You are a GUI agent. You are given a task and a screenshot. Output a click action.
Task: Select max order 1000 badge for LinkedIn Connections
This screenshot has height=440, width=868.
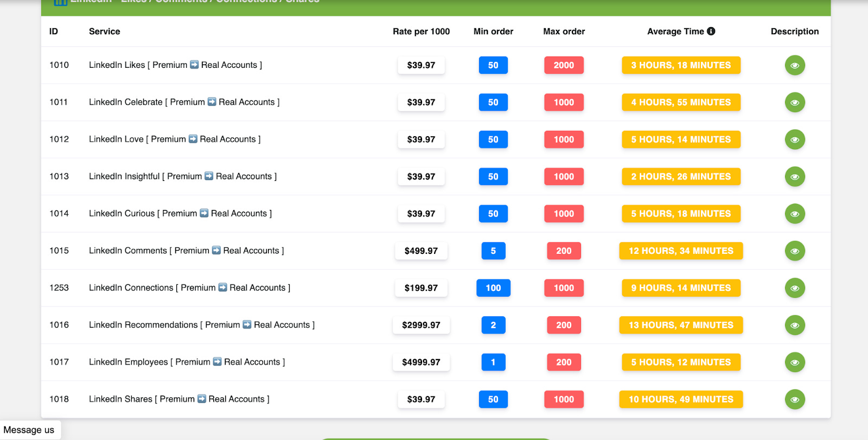click(564, 288)
